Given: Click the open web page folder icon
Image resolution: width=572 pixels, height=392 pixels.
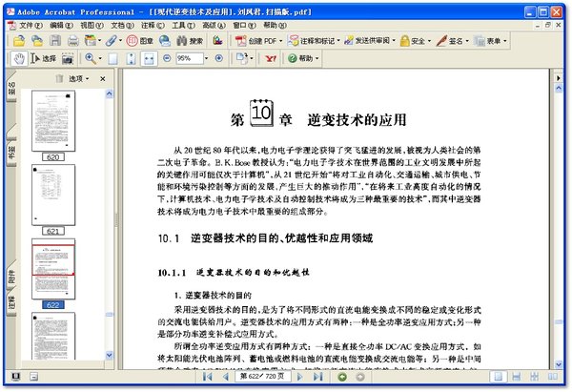Looking at the screenshot, I should 37,40.
